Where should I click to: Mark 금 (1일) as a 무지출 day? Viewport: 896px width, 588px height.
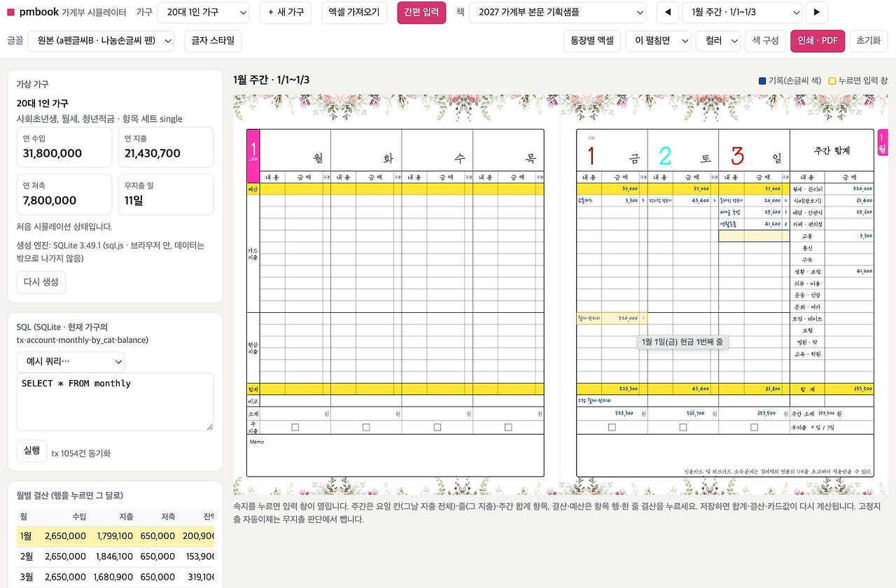pos(612,427)
